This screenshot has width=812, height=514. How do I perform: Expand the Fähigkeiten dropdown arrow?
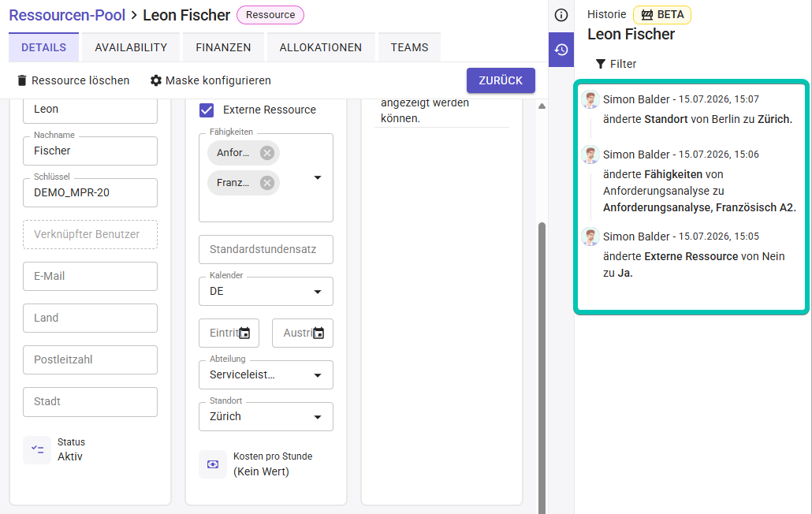coord(318,177)
